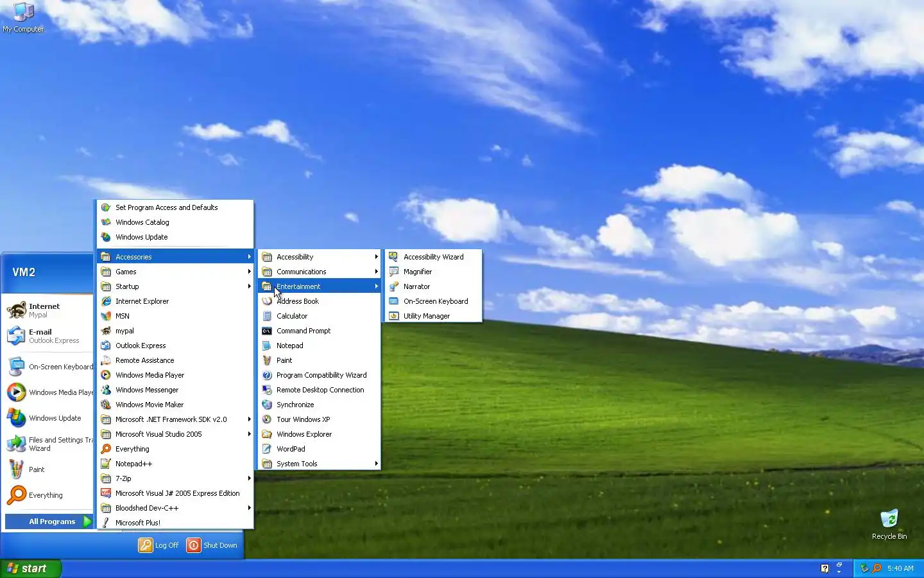The height and width of the screenshot is (578, 924).
Task: Launch Internet Explorer from programs list
Action: [x=175, y=301]
